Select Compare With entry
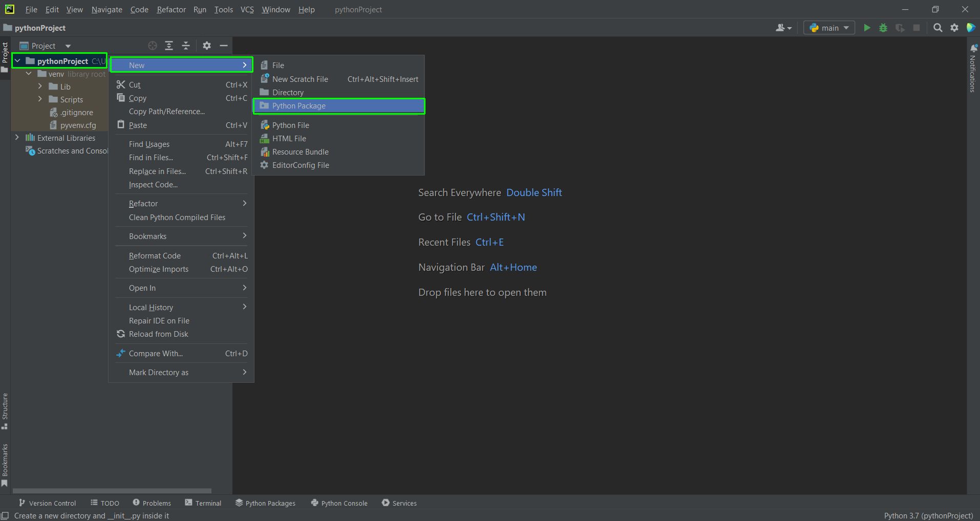This screenshot has width=980, height=521. tap(182, 354)
